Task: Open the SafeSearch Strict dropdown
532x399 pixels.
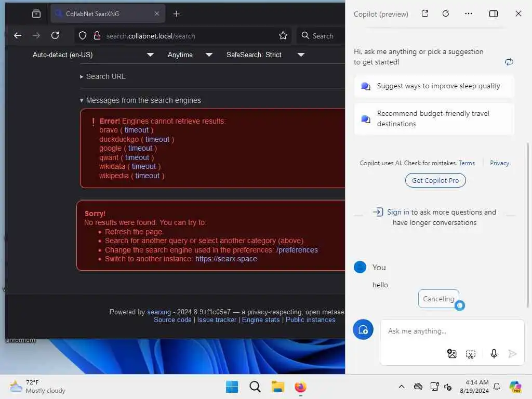Action: click(265, 55)
